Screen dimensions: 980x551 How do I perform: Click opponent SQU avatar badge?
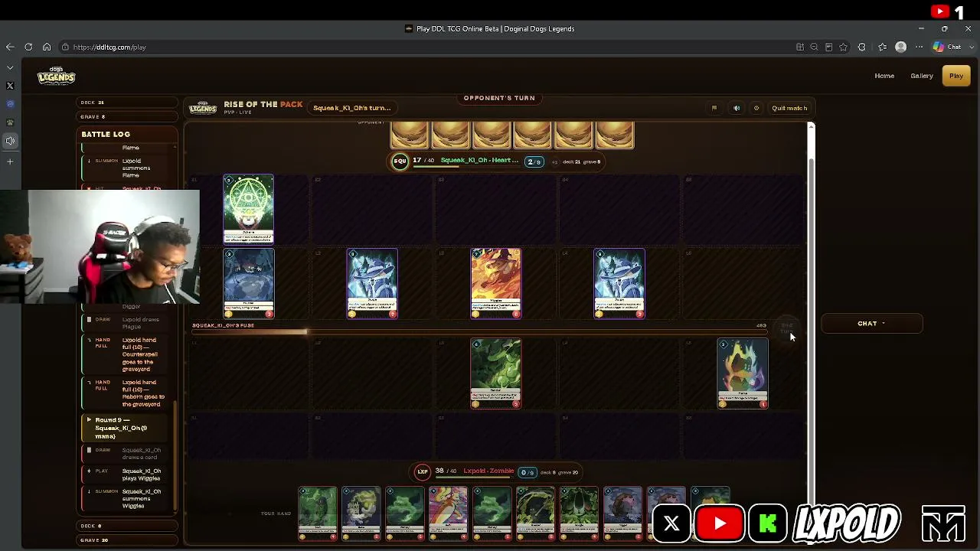(400, 161)
